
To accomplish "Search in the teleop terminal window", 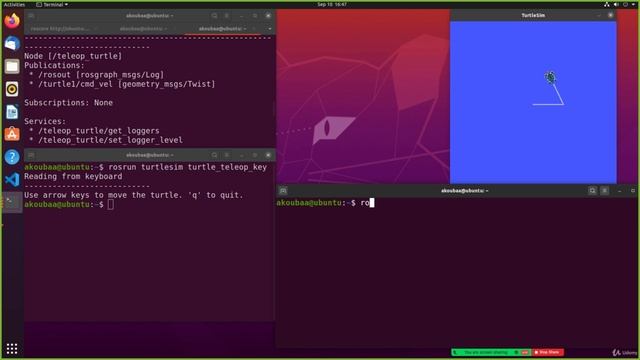I will coord(214,155).
